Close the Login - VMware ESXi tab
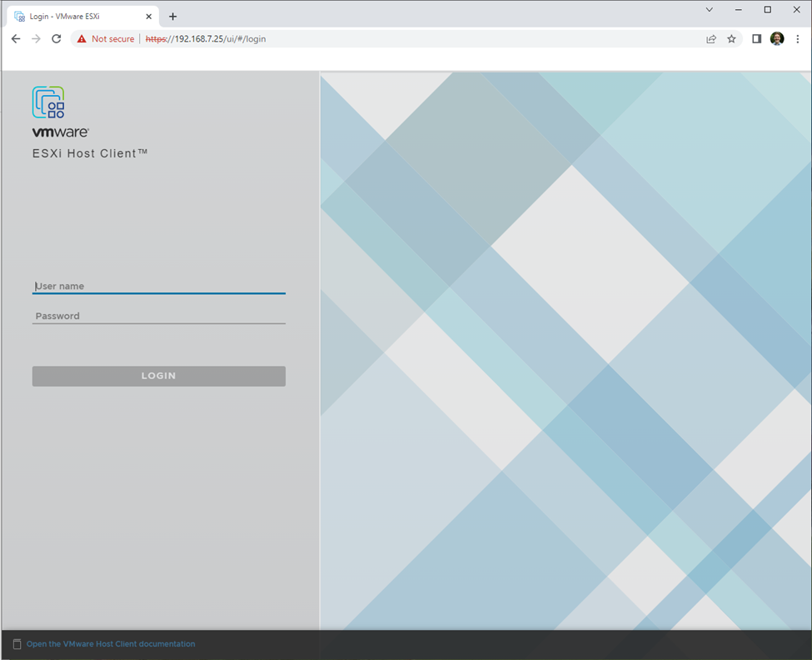Viewport: 812px width, 660px height. click(148, 17)
